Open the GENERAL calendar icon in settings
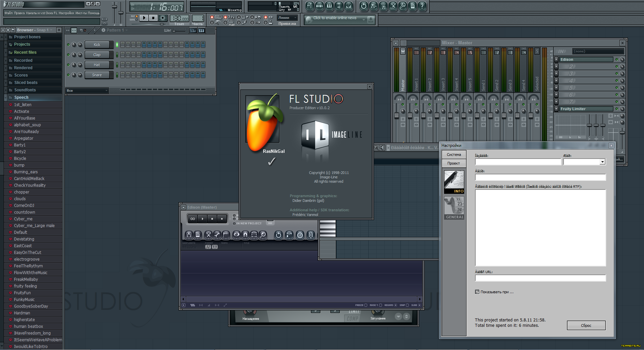Viewport: 644px width, 350px height. [454, 208]
